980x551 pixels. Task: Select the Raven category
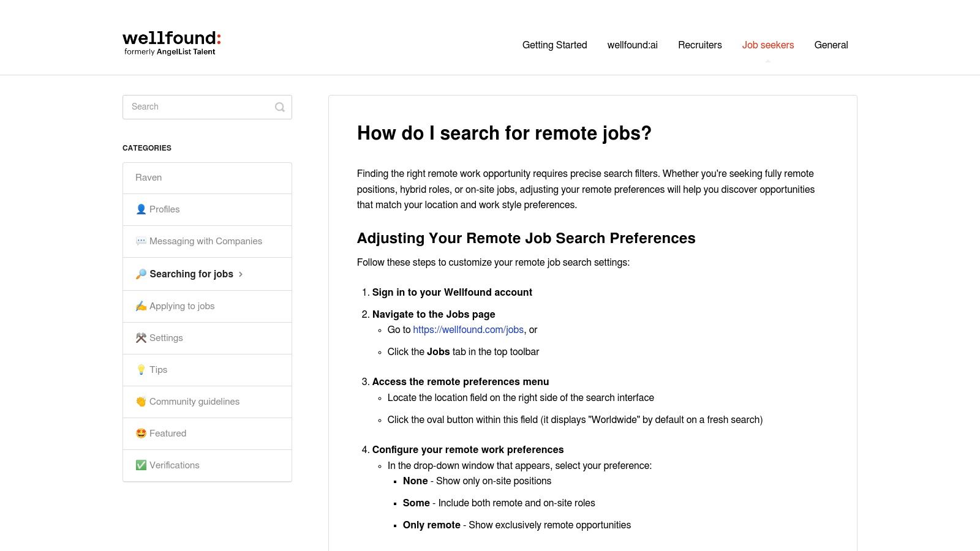pos(148,178)
